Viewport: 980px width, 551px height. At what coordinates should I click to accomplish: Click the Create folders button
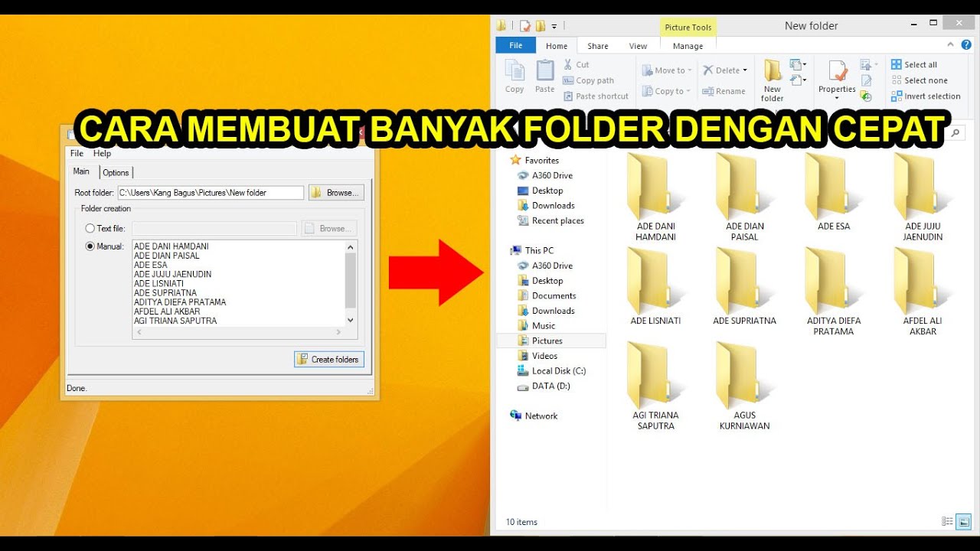tap(329, 359)
